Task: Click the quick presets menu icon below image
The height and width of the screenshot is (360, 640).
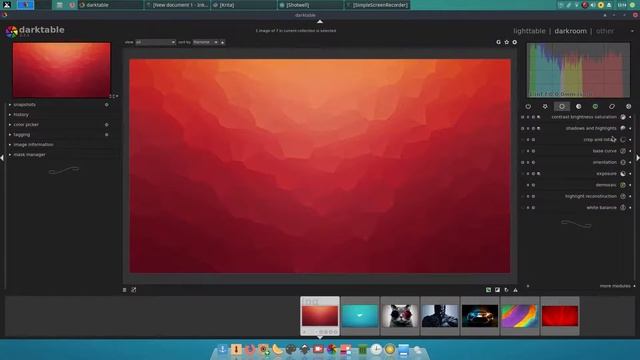Action: pyautogui.click(x=124, y=290)
